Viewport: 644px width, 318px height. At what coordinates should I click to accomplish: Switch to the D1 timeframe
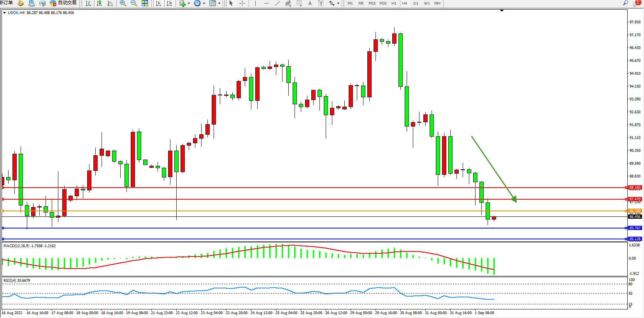[416, 4]
